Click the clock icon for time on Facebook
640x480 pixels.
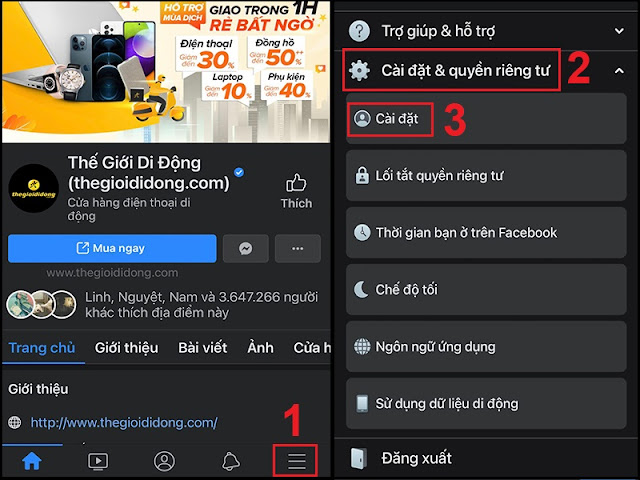coord(362,232)
